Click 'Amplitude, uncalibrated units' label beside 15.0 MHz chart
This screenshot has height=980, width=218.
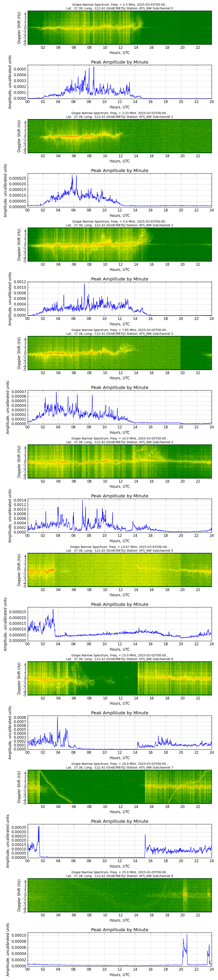10,733
